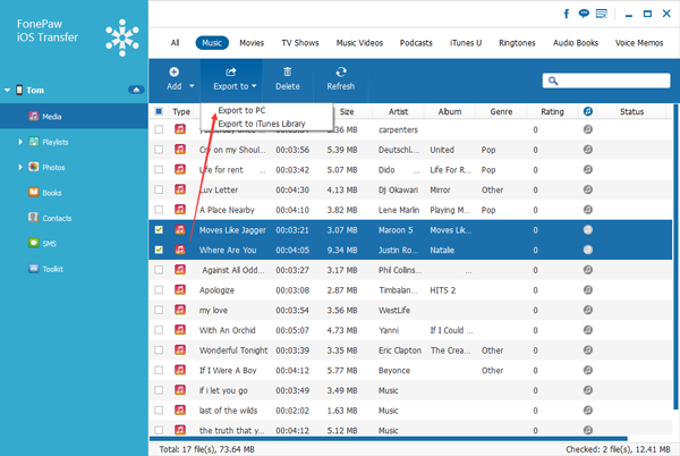Check the Wonderful Tonight checkbox
This screenshot has width=680, height=456.
pyautogui.click(x=159, y=350)
